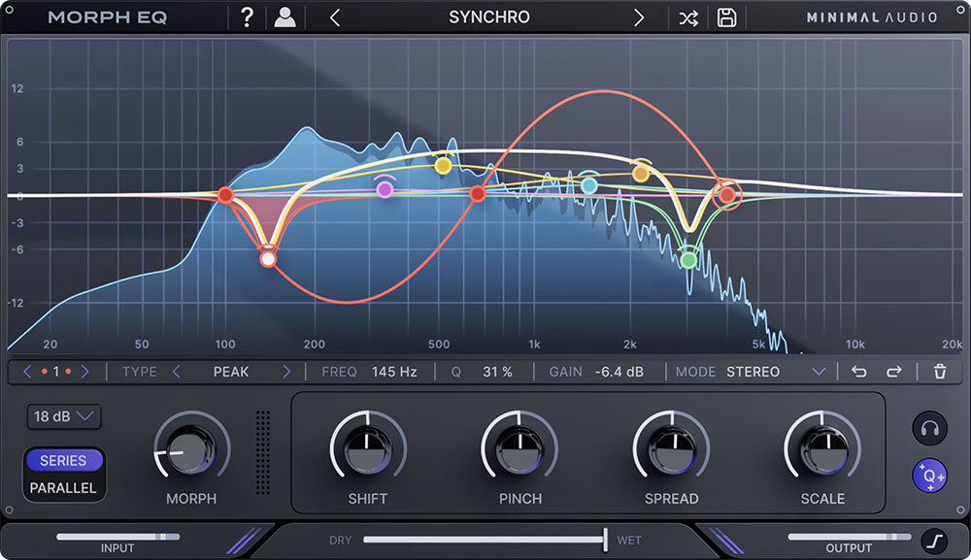Advance filter TYPE with the right chevron
971x560 pixels.
click(x=288, y=371)
